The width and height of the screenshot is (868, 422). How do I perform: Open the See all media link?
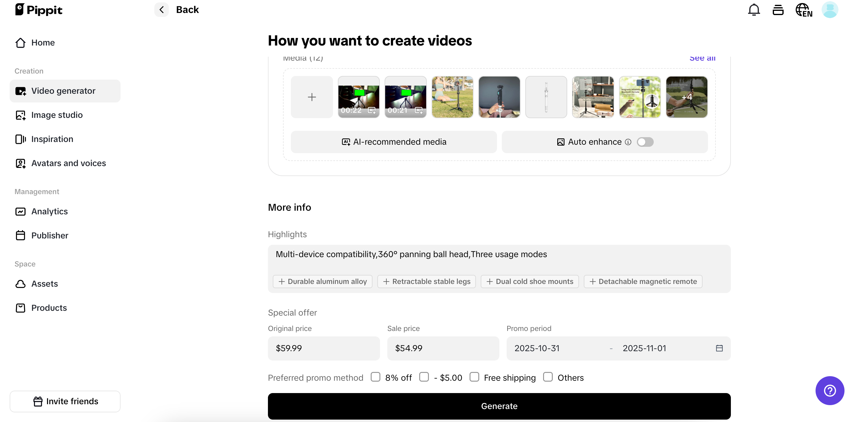click(x=703, y=58)
